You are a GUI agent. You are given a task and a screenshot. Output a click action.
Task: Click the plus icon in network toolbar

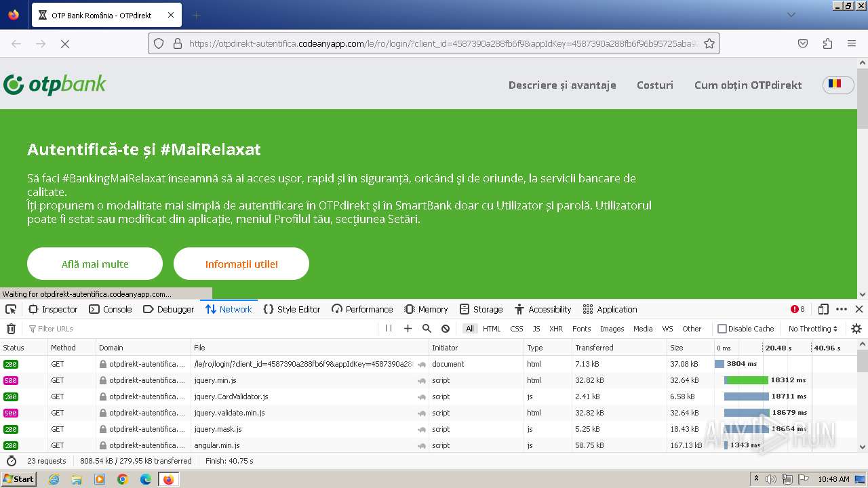[408, 329]
